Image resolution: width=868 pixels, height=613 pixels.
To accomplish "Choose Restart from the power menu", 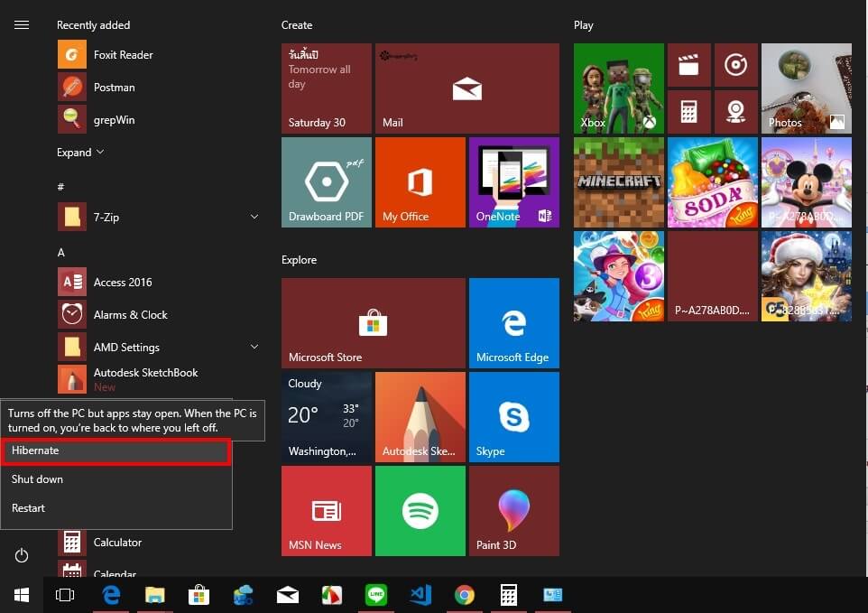I will [116, 508].
